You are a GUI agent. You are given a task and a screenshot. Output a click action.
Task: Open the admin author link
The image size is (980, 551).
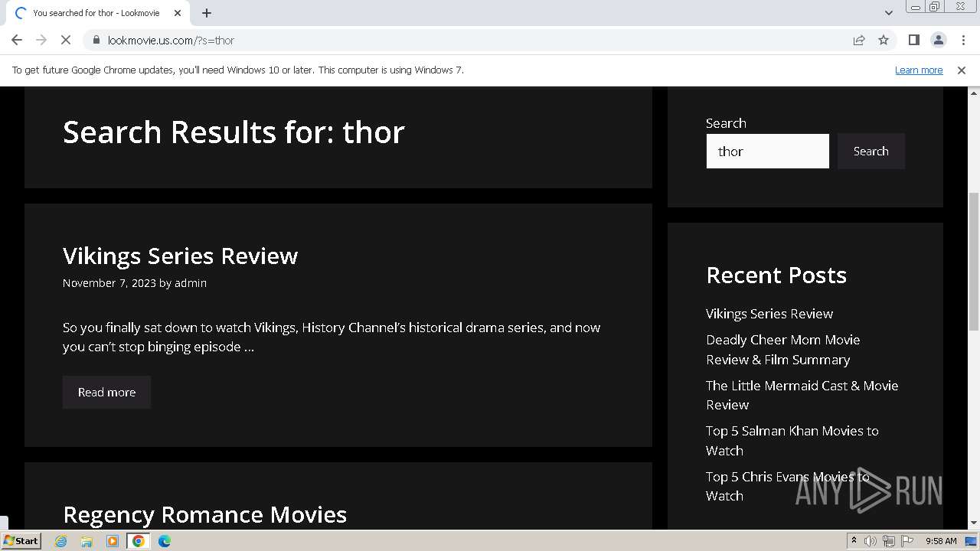191,283
